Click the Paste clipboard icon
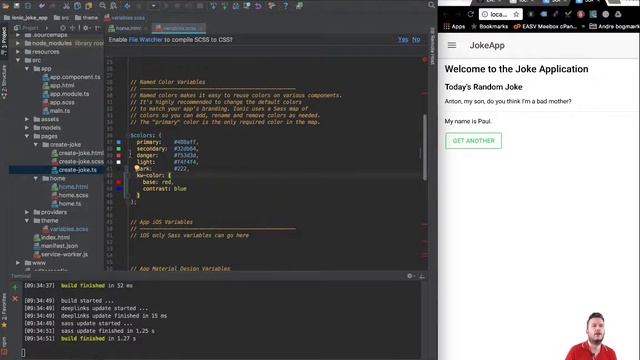This screenshot has height=360, width=640. coord(89,6)
